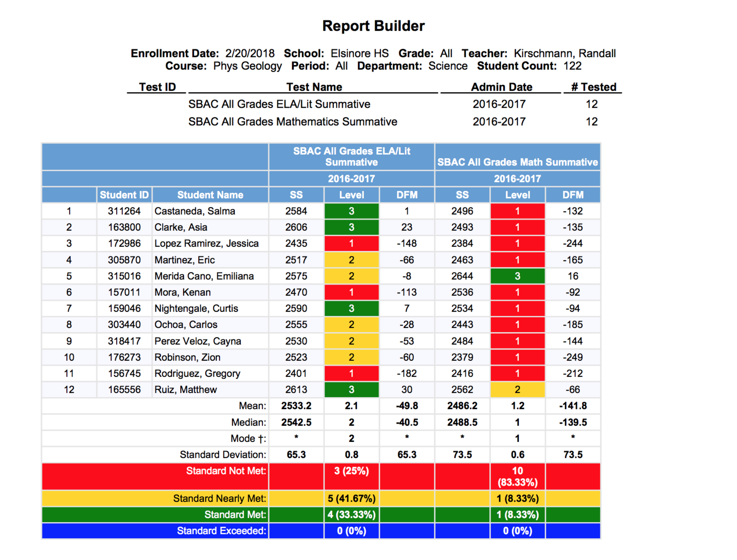The width and height of the screenshot is (737, 560).
Task: Click the Admin Date column heading
Action: click(x=501, y=87)
